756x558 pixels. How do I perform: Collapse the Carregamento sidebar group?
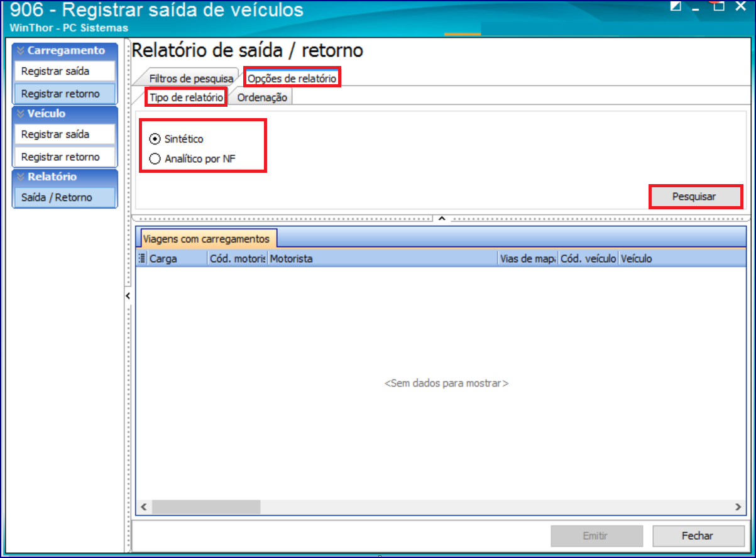(x=65, y=50)
